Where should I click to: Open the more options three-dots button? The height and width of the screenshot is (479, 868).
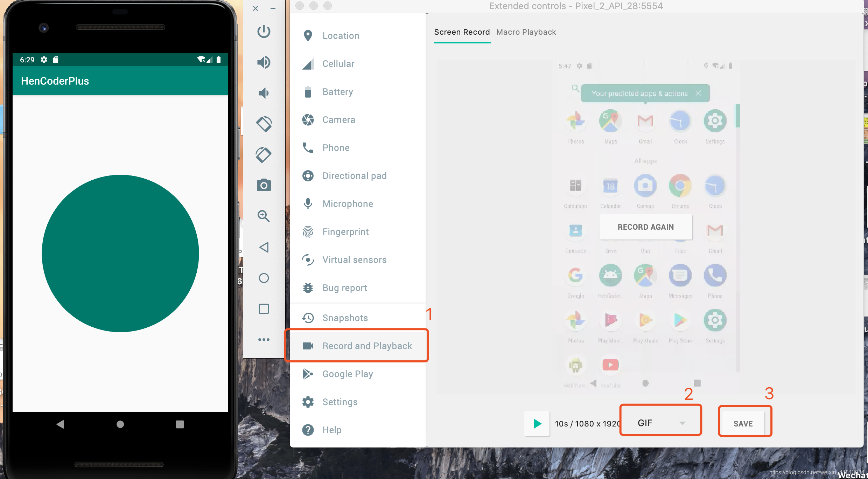pos(264,340)
